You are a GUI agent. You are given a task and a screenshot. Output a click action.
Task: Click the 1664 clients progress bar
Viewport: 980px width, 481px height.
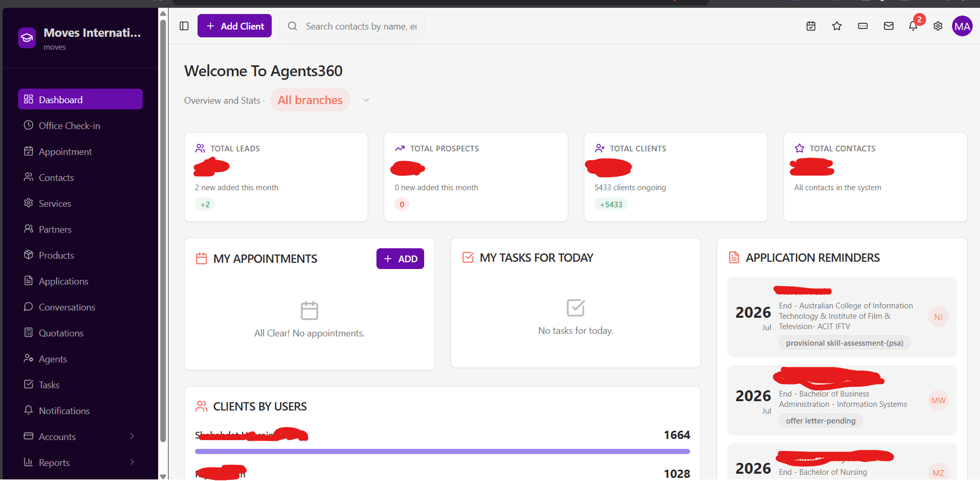[442, 451]
